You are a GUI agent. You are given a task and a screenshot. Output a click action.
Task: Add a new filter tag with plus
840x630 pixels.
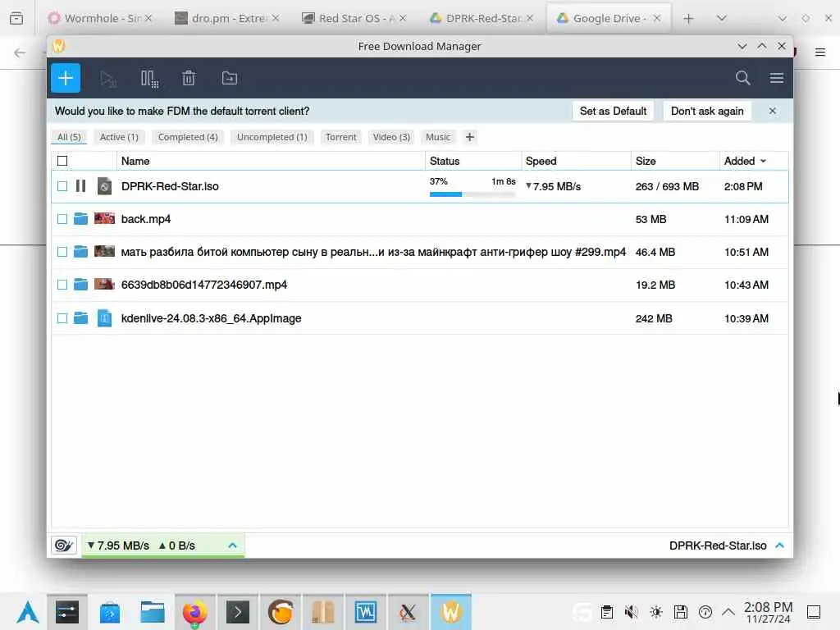pos(470,137)
